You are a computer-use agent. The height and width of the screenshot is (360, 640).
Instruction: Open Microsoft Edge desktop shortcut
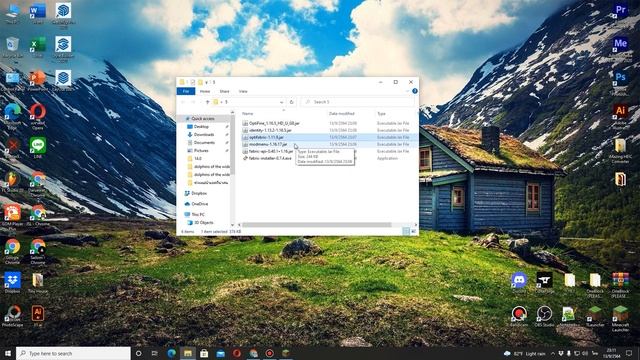[x=13, y=116]
